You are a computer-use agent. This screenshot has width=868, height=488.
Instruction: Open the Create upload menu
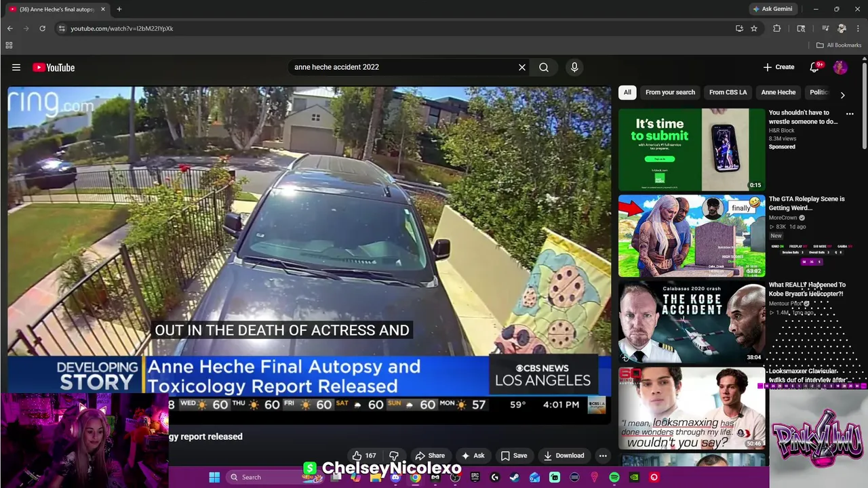(x=778, y=67)
